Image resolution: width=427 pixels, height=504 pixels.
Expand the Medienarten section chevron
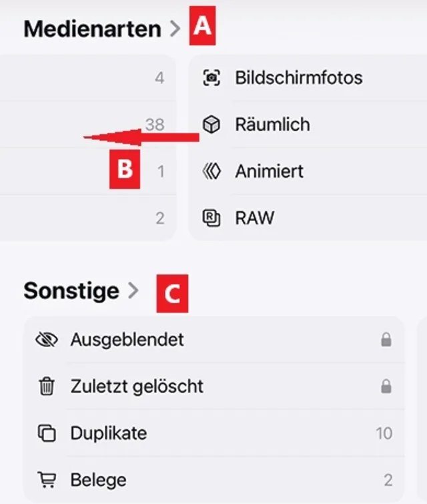(175, 29)
